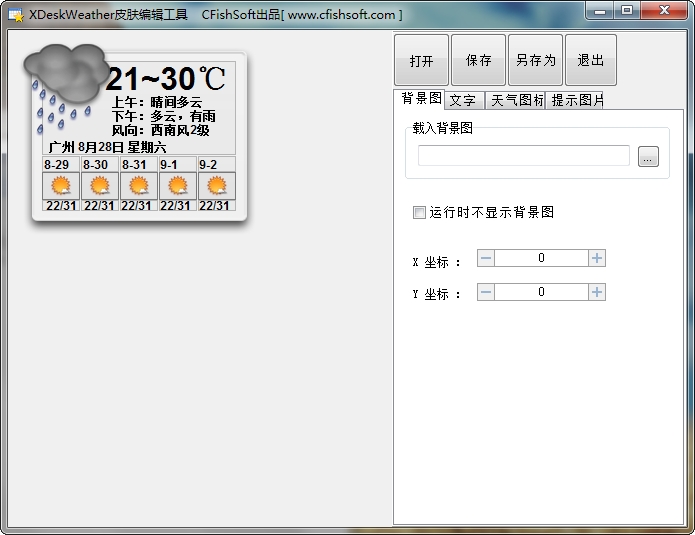Open the 天气图标 tab

tap(516, 100)
